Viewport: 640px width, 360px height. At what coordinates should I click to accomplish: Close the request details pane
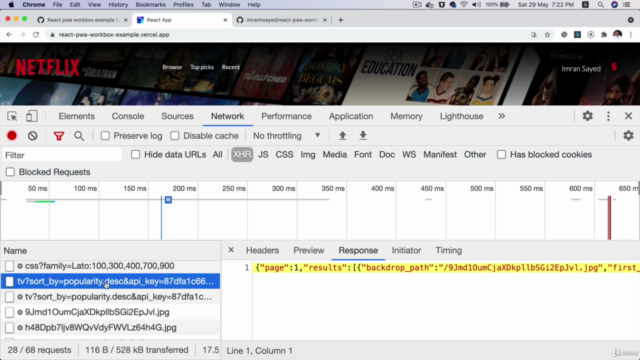coord(231,250)
